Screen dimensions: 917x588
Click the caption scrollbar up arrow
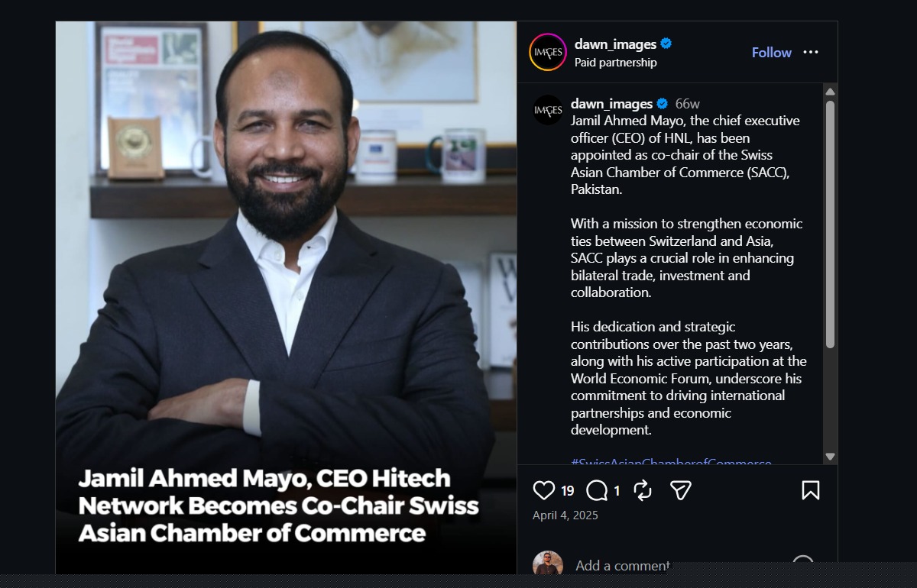(x=830, y=92)
